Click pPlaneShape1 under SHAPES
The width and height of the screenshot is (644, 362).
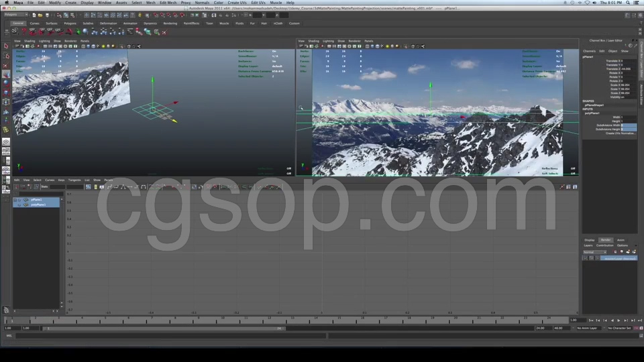[594, 105]
